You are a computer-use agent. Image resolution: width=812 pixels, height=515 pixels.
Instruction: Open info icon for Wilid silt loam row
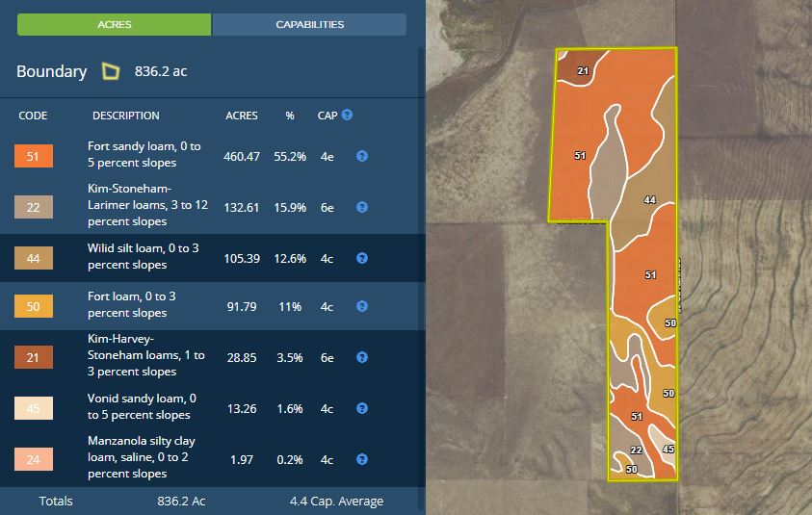[x=362, y=257]
